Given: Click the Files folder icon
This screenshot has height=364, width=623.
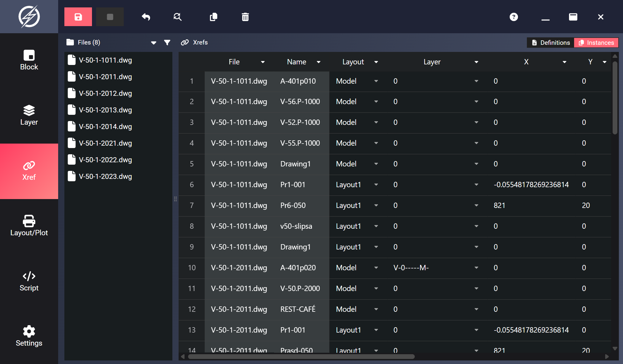Looking at the screenshot, I should (70, 42).
